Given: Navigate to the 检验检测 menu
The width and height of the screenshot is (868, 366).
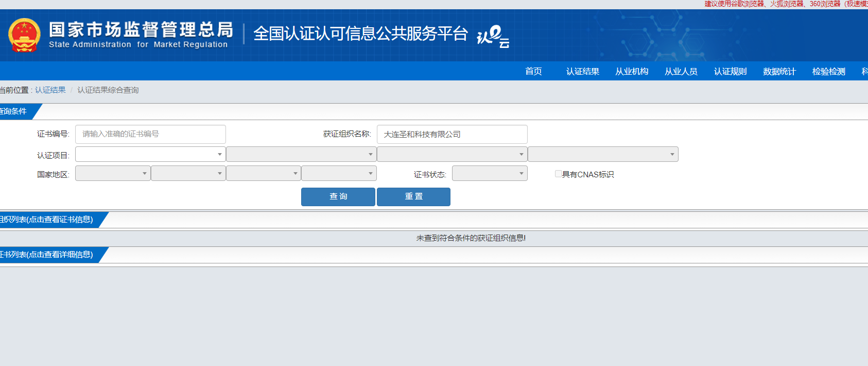Looking at the screenshot, I should pyautogui.click(x=829, y=71).
